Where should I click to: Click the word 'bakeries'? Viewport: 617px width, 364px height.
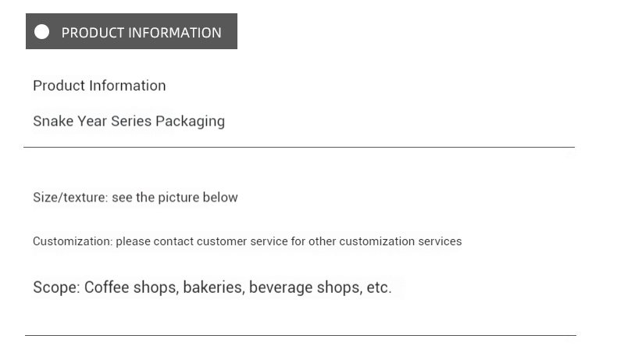click(x=212, y=287)
